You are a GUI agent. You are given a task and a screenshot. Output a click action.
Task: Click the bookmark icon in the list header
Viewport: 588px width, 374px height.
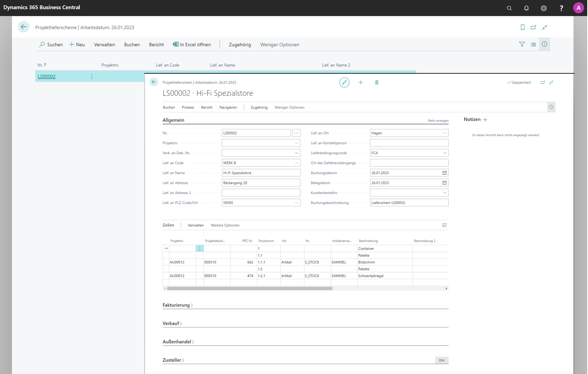522,27
